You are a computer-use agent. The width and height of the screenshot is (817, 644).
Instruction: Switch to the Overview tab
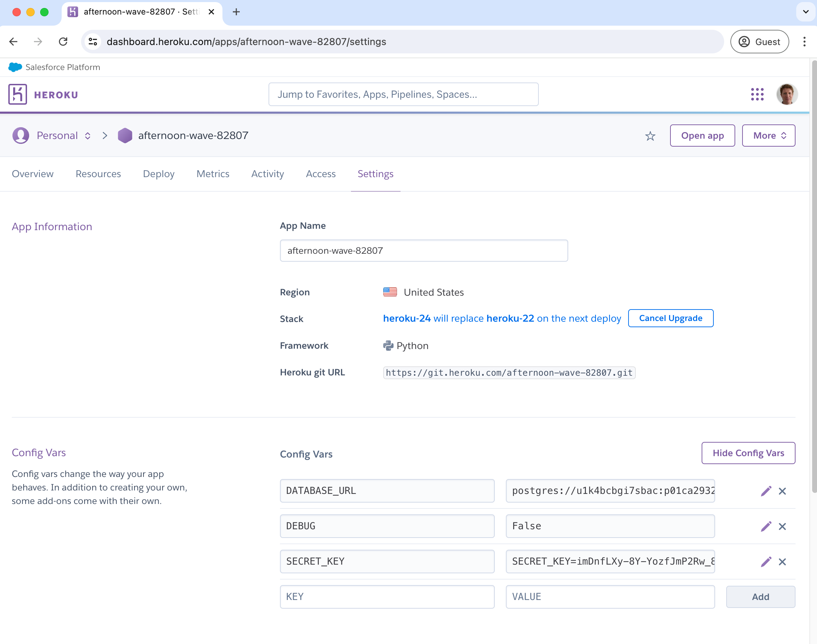[33, 174]
